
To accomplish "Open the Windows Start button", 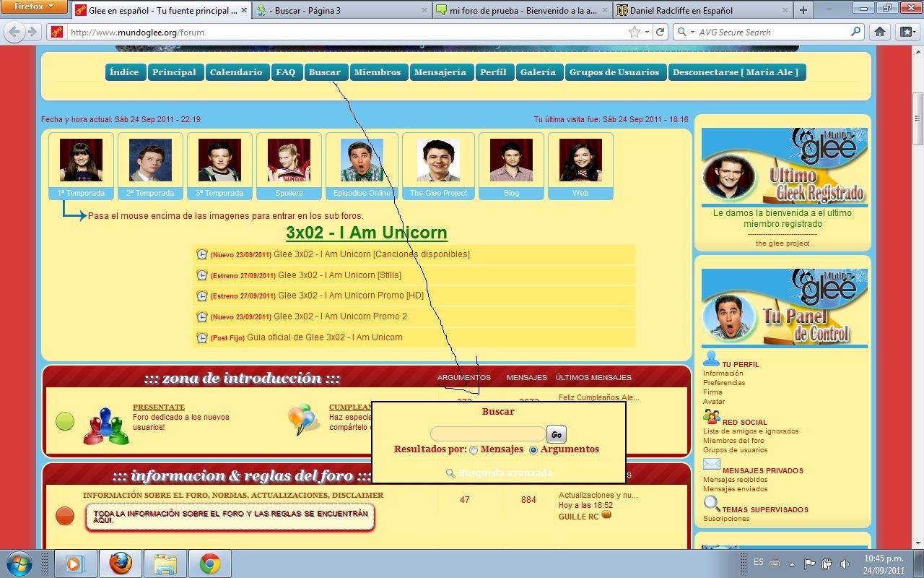I will pyautogui.click(x=19, y=564).
